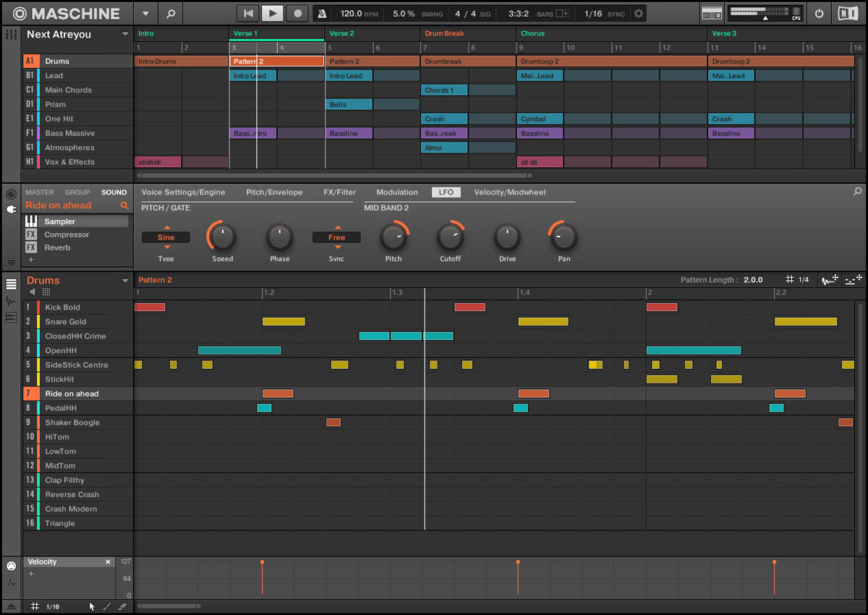This screenshot has width=868, height=615.
Task: Open the pad view grid icon
Action: tap(46, 292)
